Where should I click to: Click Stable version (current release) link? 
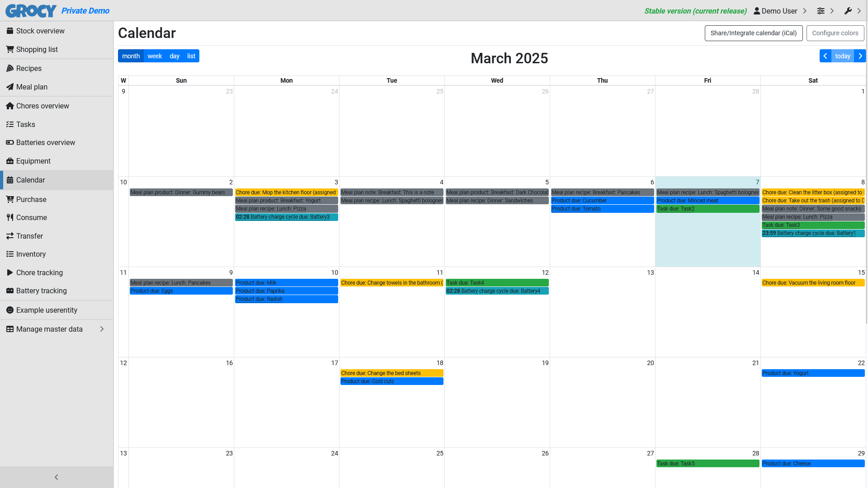click(x=695, y=11)
